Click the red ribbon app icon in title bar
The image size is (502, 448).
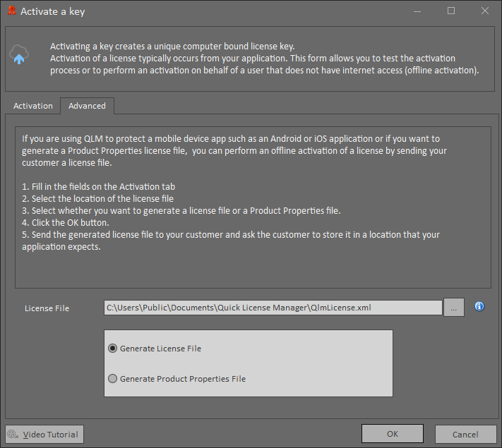point(12,11)
